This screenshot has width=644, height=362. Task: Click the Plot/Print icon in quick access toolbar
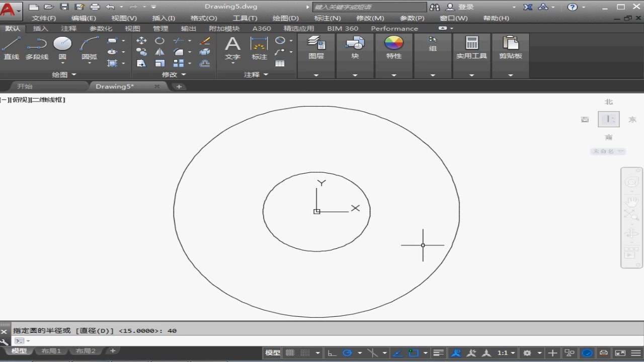[95, 7]
